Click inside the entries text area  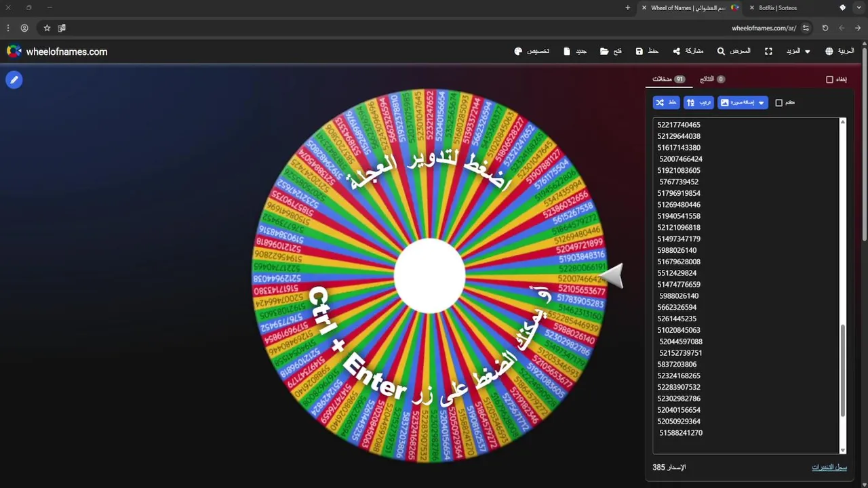pyautogui.click(x=746, y=285)
